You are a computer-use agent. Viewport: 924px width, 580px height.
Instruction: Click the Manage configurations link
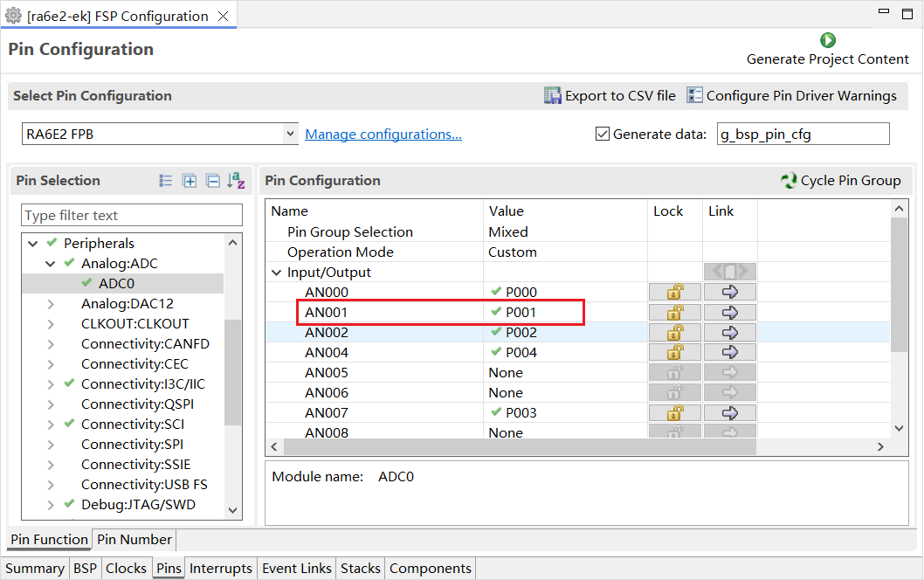(x=383, y=134)
